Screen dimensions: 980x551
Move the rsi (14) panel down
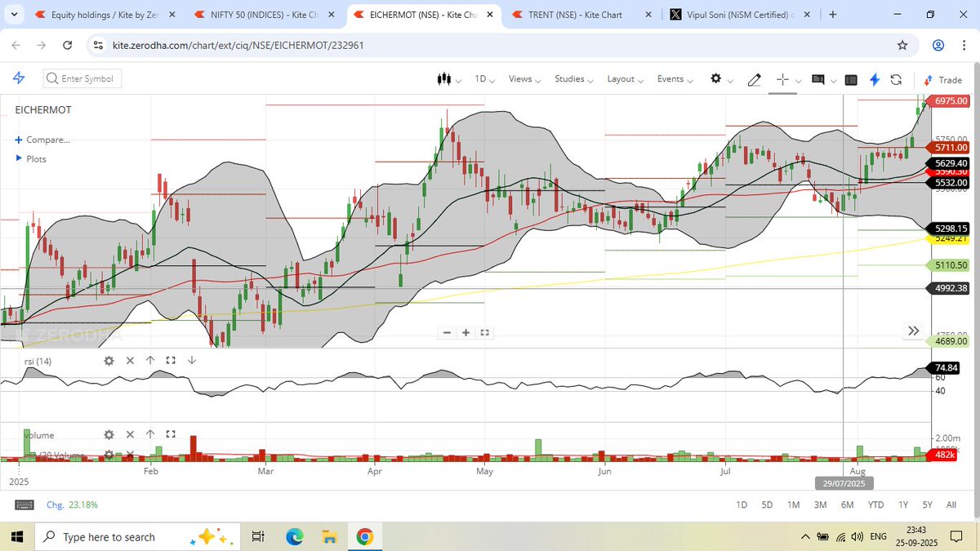coord(191,360)
